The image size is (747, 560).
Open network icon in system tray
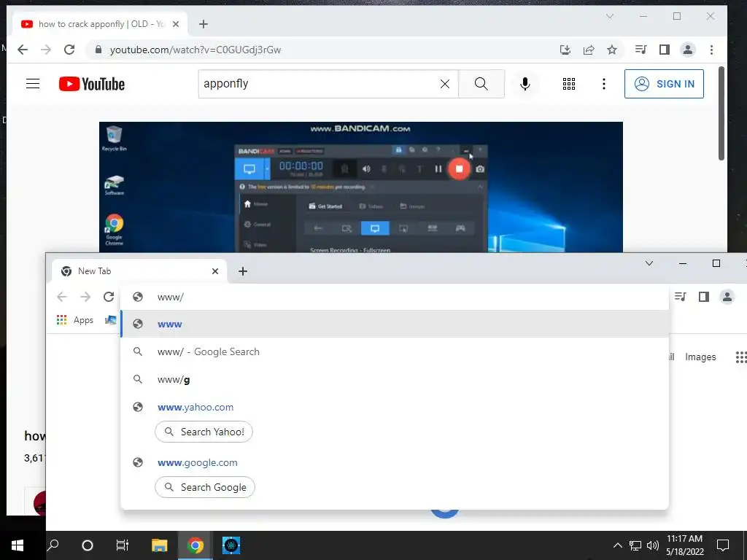point(635,545)
